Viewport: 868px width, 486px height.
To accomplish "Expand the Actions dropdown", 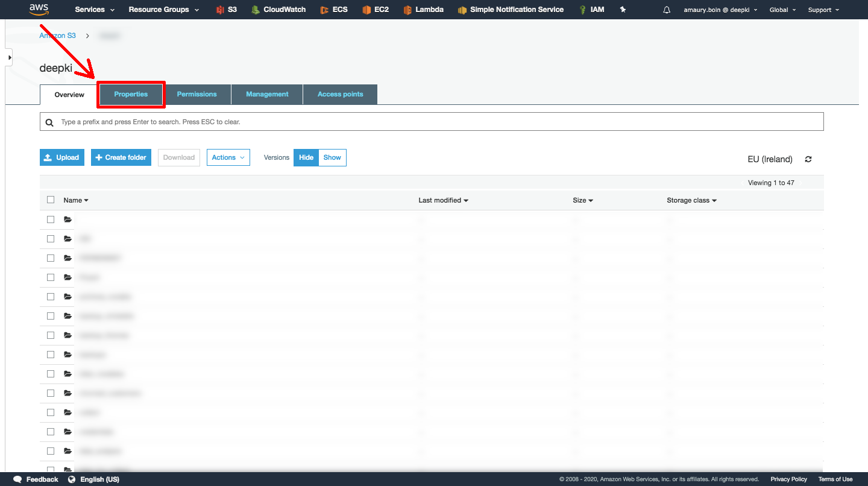I will click(228, 157).
